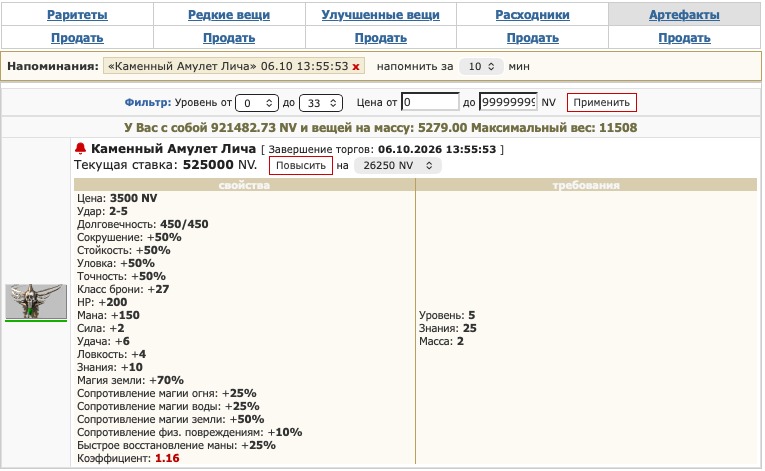Image resolution: width=765 pixels, height=471 pixels.
Task: Focus the minimum price input field
Action: 430,102
